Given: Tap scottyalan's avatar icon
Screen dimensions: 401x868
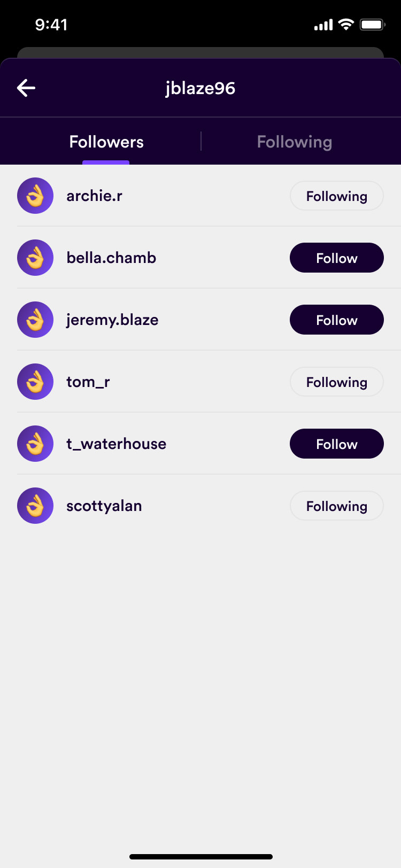Looking at the screenshot, I should (x=35, y=506).
